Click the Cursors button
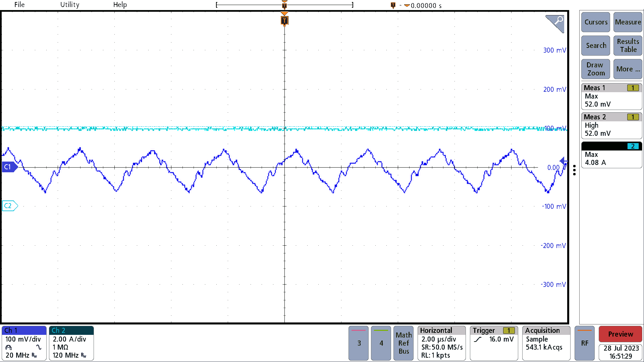 [x=596, y=22]
